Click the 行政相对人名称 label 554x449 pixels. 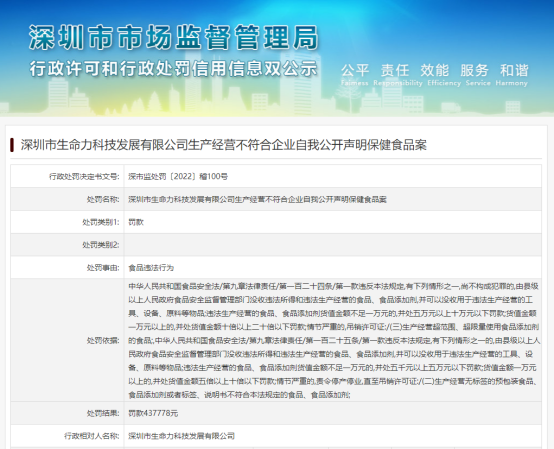tap(92, 436)
